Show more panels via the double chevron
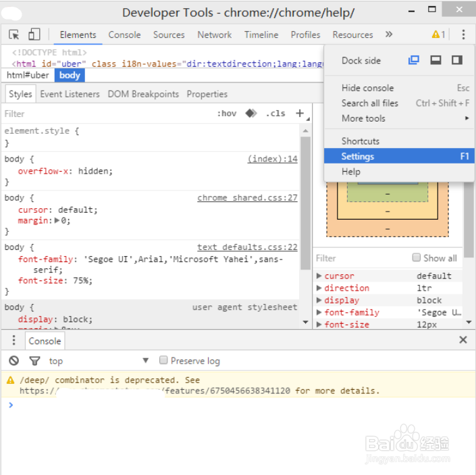This screenshot has height=475, width=476. point(389,34)
